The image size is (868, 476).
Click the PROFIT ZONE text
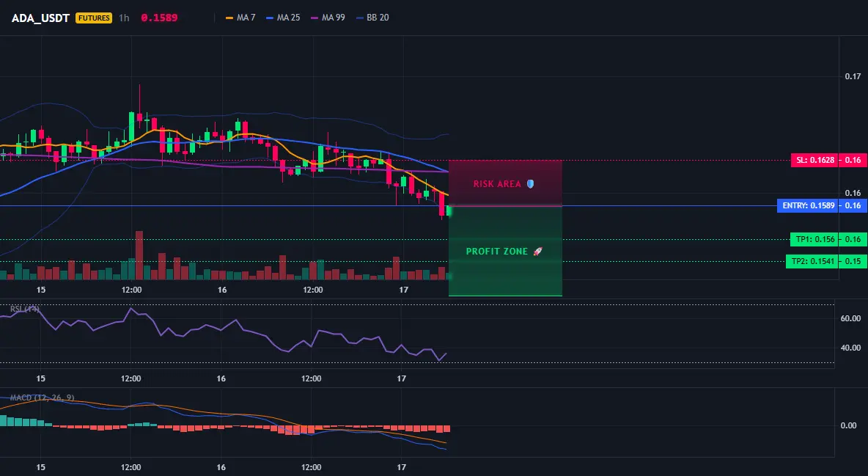[x=497, y=252]
